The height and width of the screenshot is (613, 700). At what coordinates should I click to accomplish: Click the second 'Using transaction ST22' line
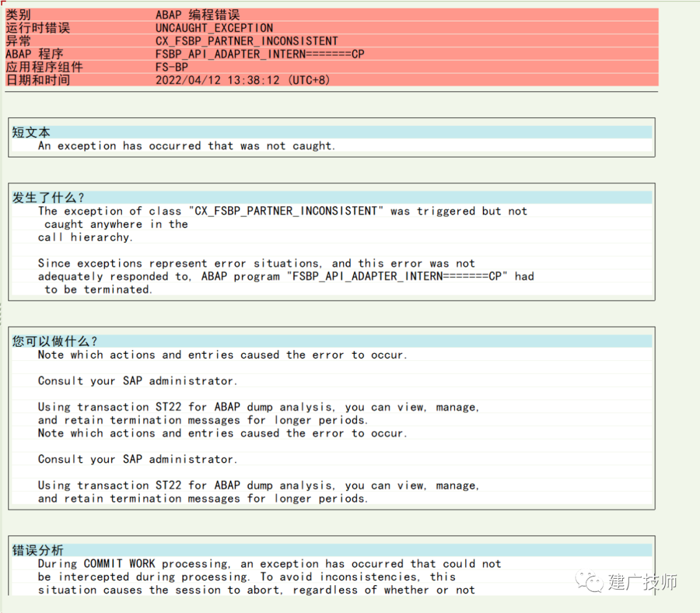259,485
